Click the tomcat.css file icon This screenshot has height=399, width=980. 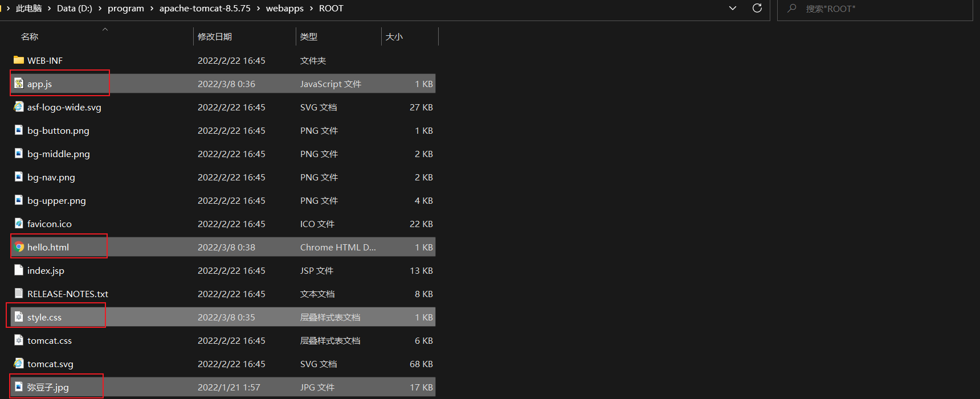click(19, 340)
